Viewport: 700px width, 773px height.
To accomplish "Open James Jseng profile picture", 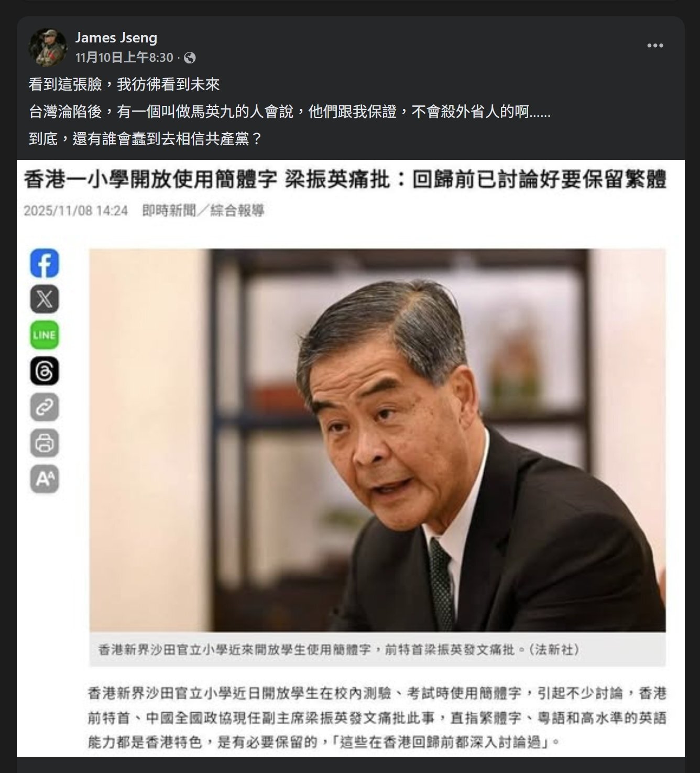I will [x=48, y=47].
